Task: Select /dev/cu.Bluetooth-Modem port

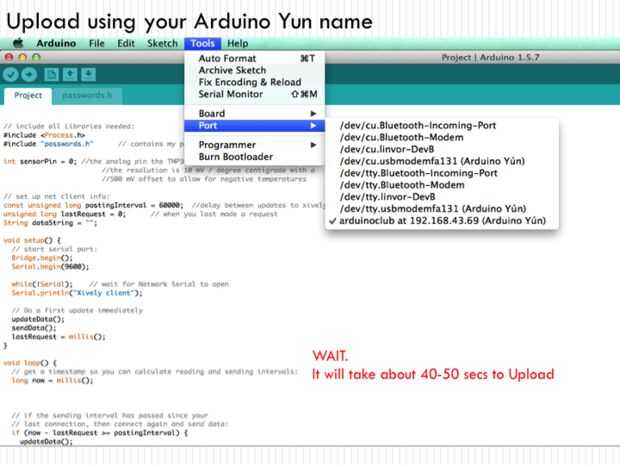Action: 442,137
